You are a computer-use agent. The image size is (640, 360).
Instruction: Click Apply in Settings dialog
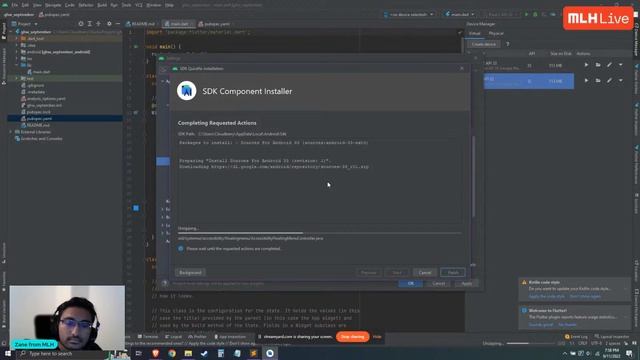click(x=467, y=283)
